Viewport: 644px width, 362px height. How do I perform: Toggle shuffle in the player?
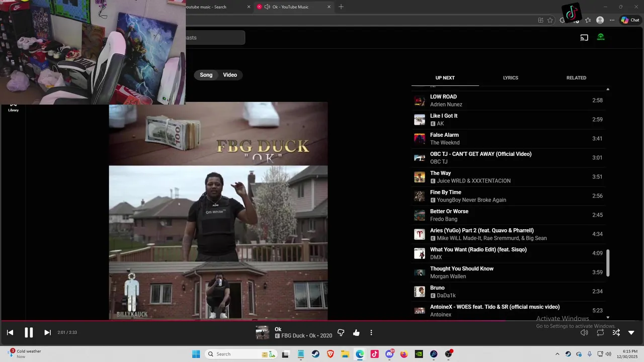616,332
